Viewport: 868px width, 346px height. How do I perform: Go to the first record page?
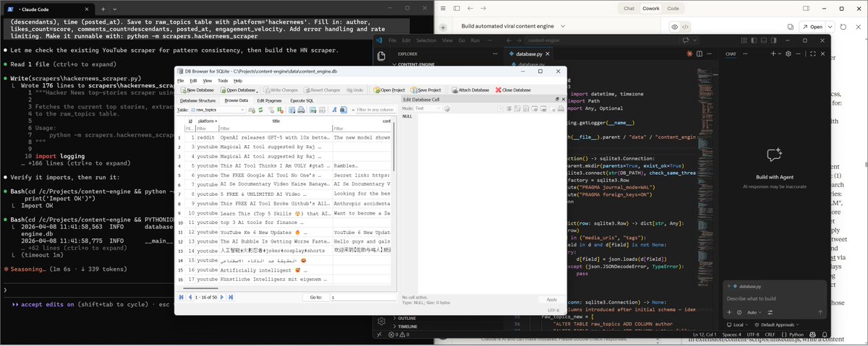[x=182, y=297]
